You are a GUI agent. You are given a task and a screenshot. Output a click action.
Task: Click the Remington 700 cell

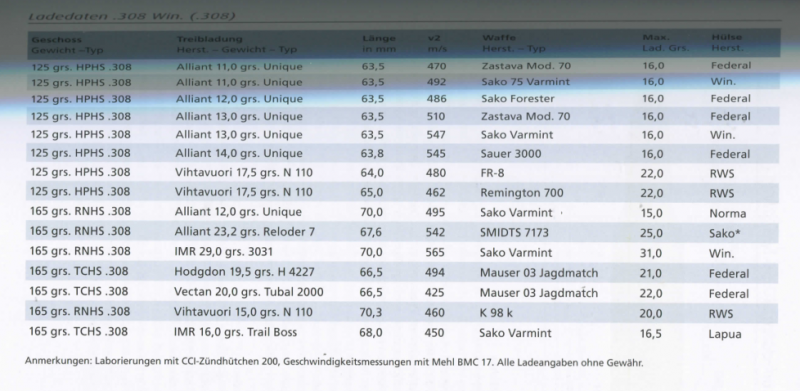tap(521, 193)
